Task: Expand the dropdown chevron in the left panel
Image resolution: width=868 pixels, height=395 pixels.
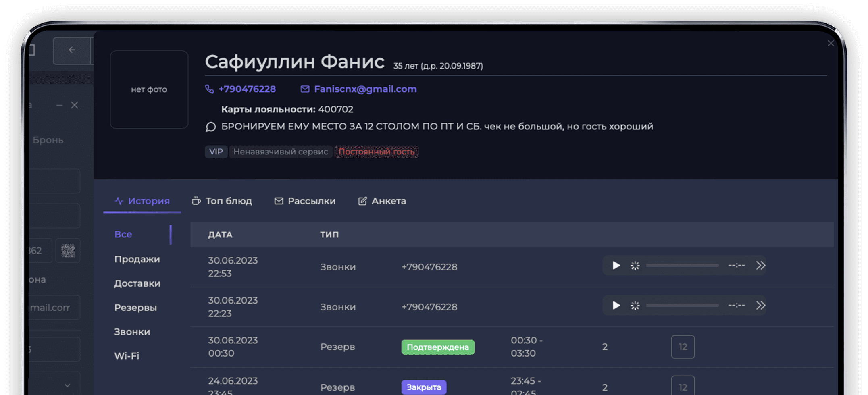Action: pyautogui.click(x=67, y=385)
